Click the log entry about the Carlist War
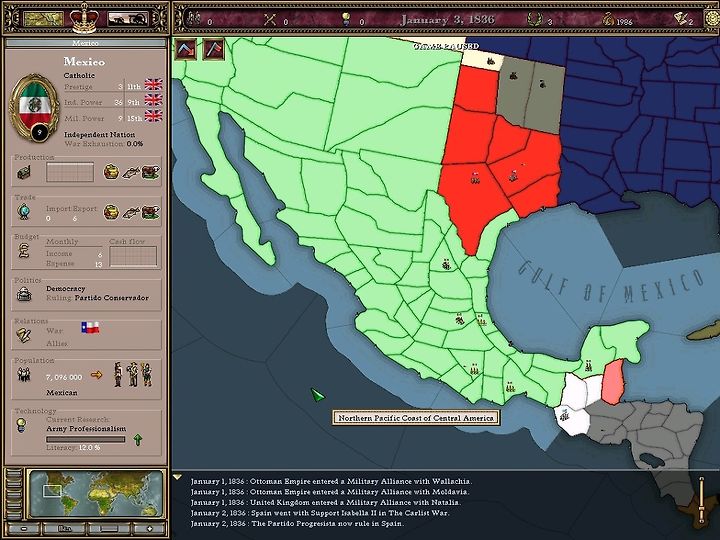The image size is (720, 540). (320, 513)
